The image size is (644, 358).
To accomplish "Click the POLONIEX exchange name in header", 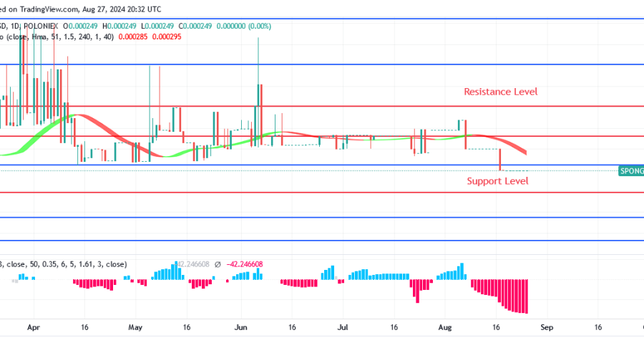I will point(42,26).
